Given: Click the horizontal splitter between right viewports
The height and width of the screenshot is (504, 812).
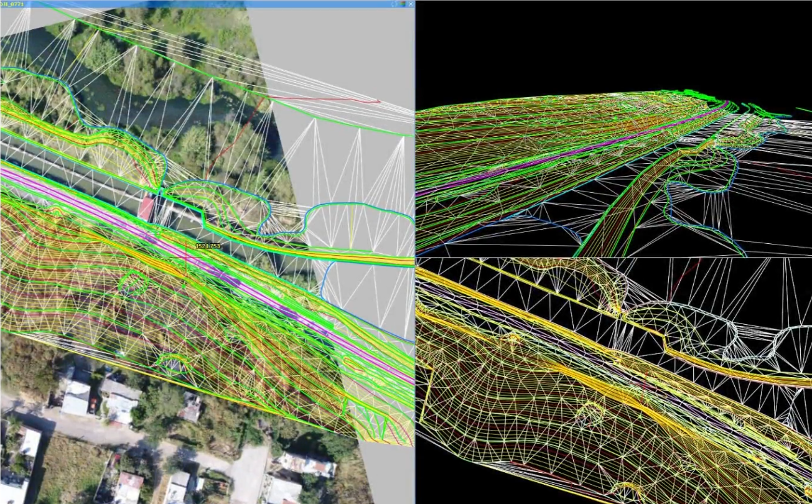Looking at the screenshot, I should tap(613, 258).
